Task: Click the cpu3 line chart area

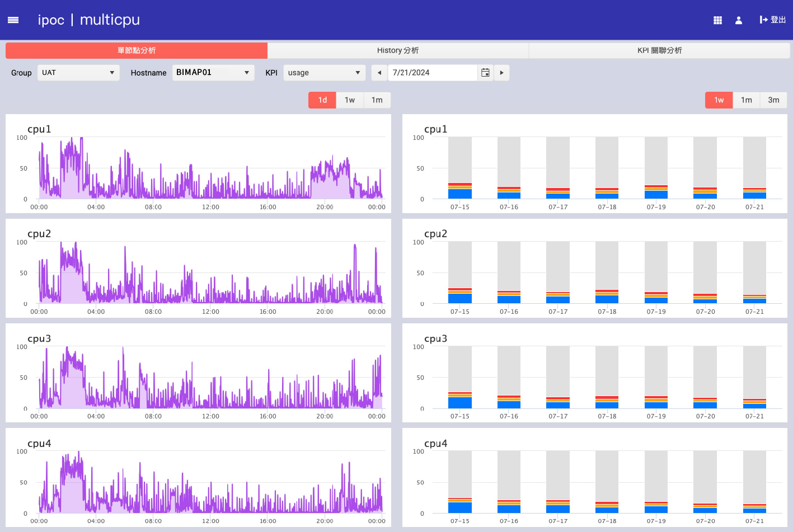Action: point(212,377)
